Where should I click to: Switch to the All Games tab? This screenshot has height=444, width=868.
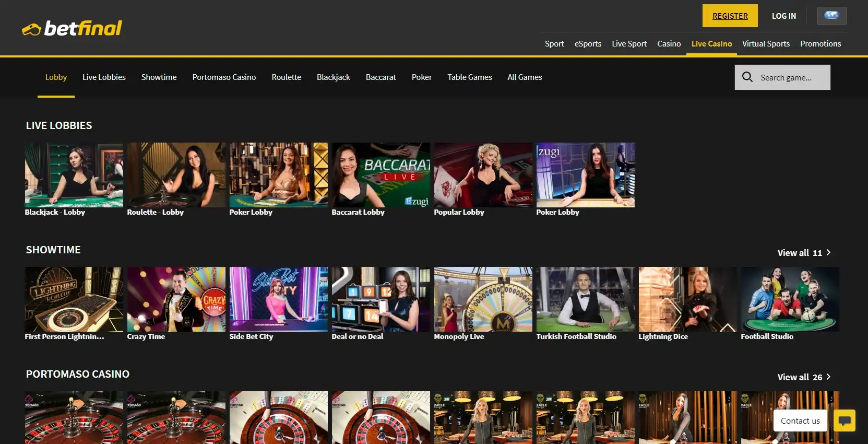pos(525,77)
